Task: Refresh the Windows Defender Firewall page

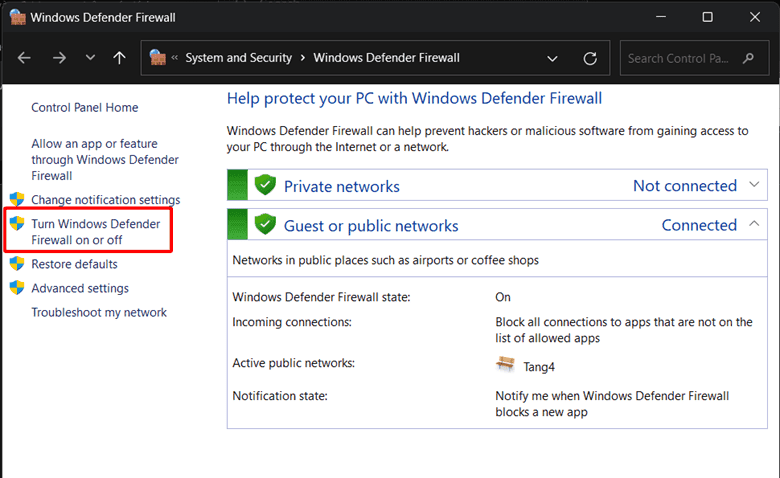Action: (590, 59)
